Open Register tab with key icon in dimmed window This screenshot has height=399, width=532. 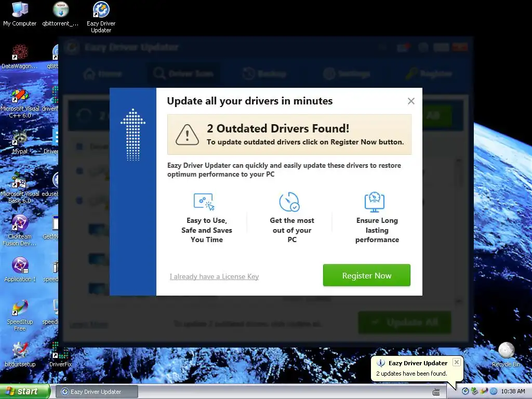pos(430,74)
